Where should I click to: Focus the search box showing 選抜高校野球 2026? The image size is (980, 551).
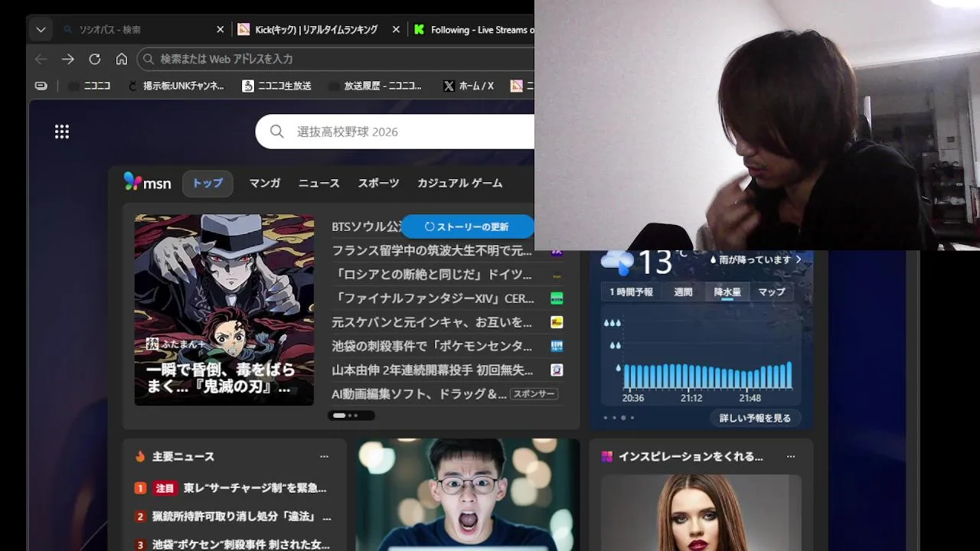tap(395, 132)
